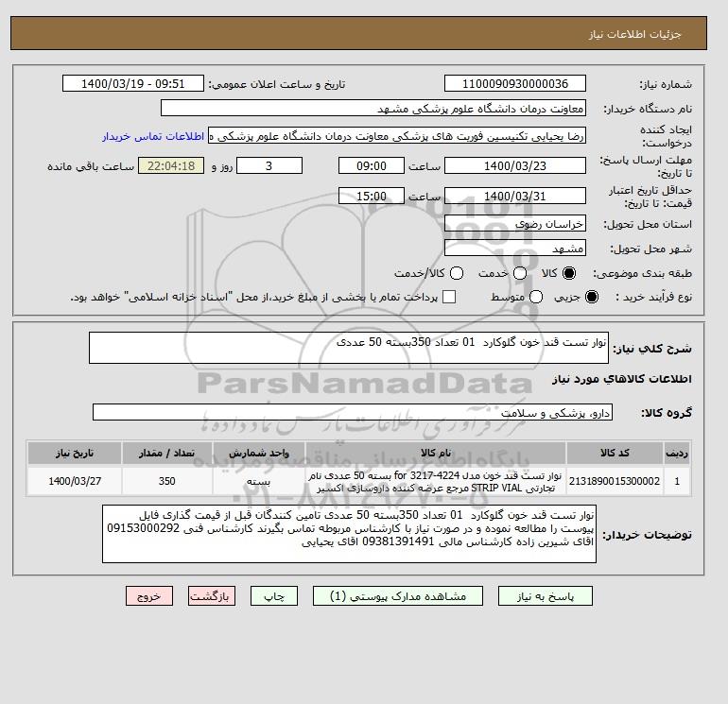Click the واحد شمارش column header

coord(259,453)
